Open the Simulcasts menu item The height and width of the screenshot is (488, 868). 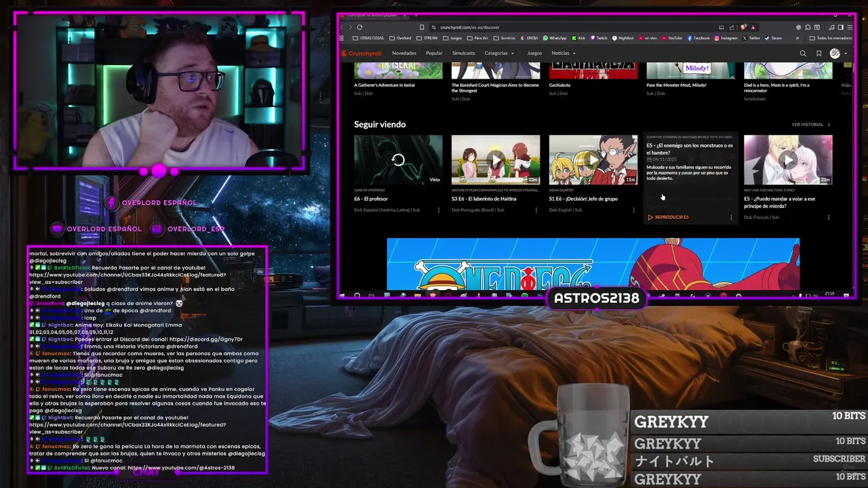(x=464, y=53)
